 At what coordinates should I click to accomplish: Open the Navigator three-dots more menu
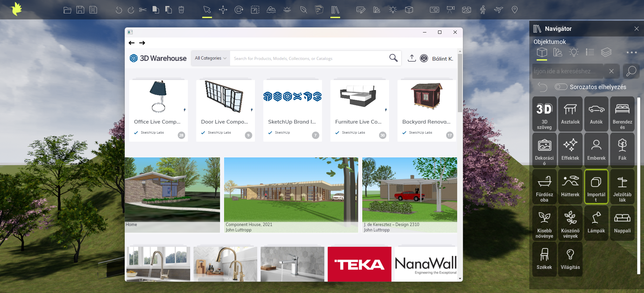(632, 53)
